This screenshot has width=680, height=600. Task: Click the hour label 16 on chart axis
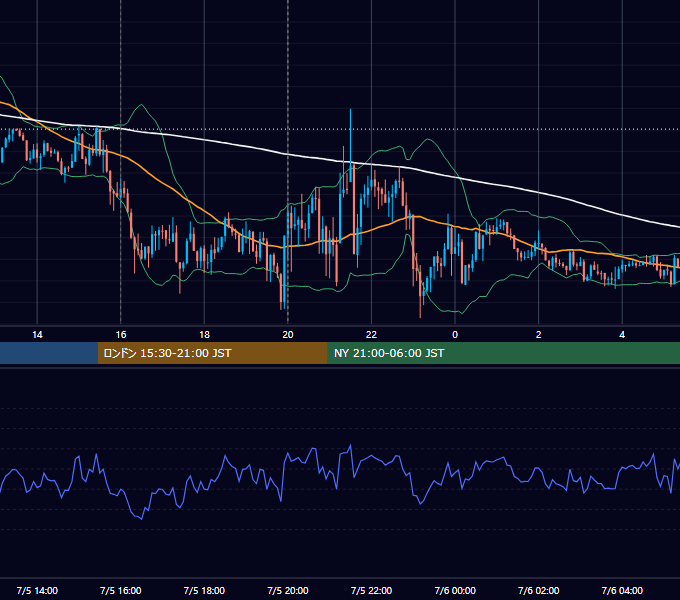121,334
